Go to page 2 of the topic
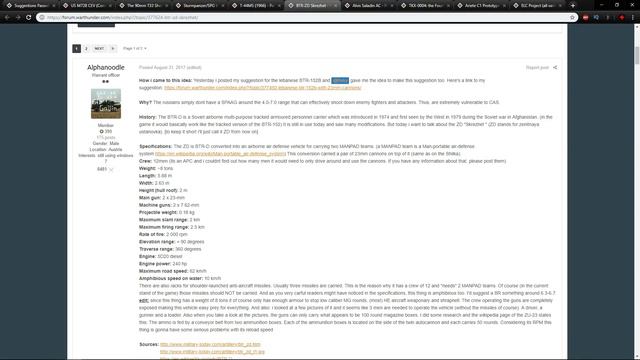The image size is (640, 360). pyautogui.click(x=86, y=49)
